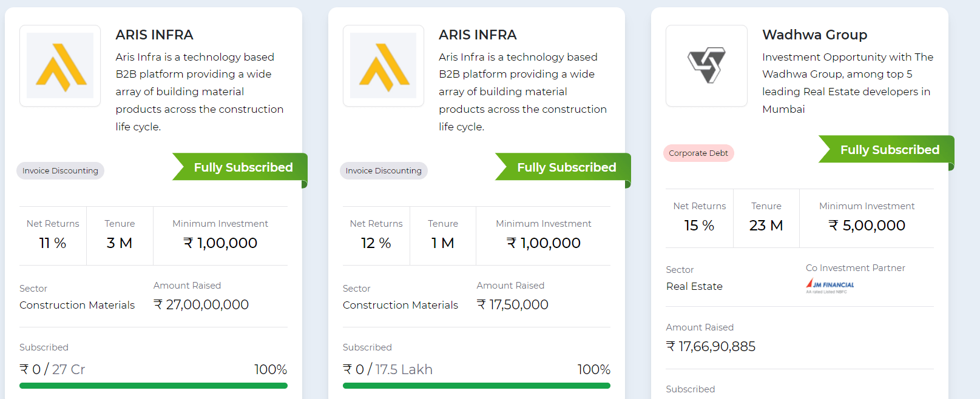Screen dimensions: 980x399
Task: Click Construction Materials sector on the 17.5 Lakh card
Action: 400,305
